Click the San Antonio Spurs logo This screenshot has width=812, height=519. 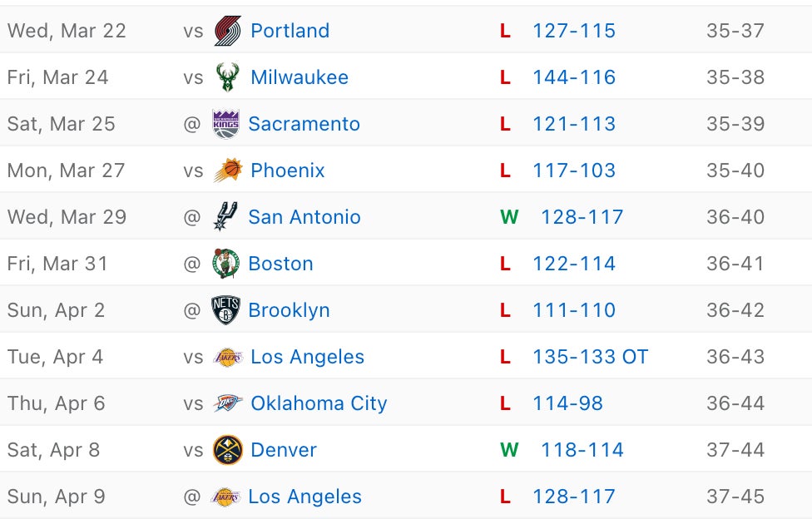pos(225,217)
